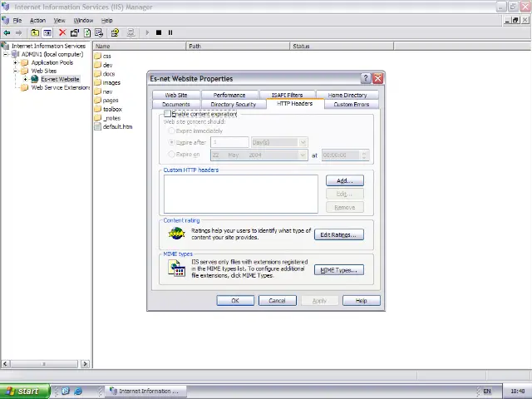Click the Start item play icon
532x399 pixels.
coord(147,32)
